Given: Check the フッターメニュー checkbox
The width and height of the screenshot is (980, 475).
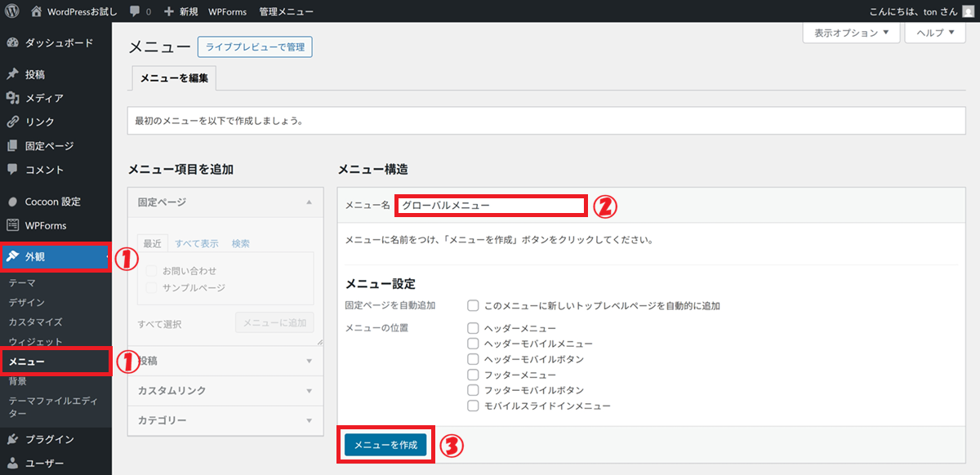Looking at the screenshot, I should (x=473, y=375).
